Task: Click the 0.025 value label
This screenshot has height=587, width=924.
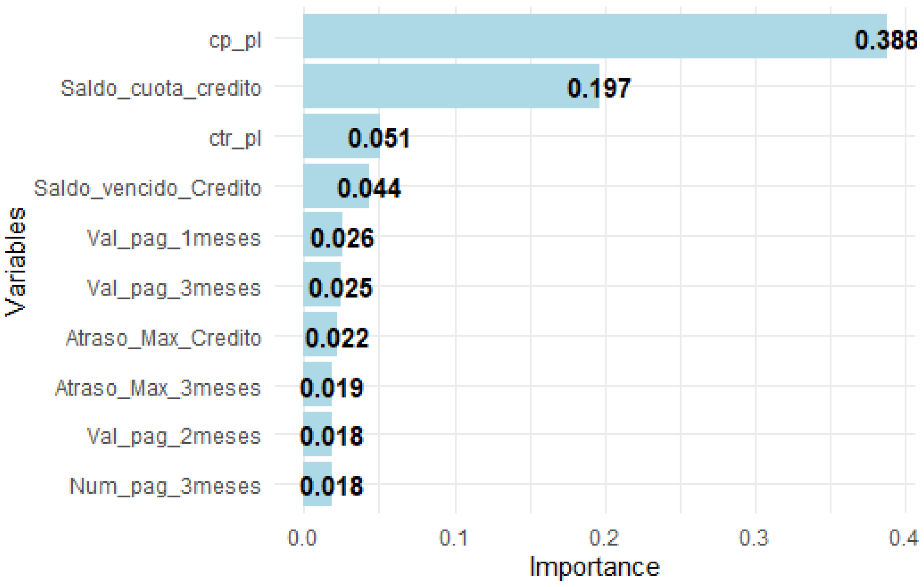Action: pos(340,288)
